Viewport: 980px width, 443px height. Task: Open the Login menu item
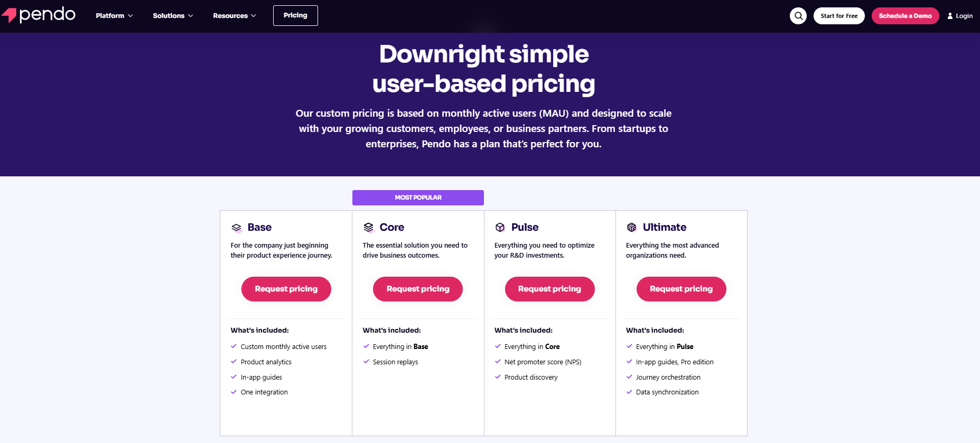pos(963,15)
